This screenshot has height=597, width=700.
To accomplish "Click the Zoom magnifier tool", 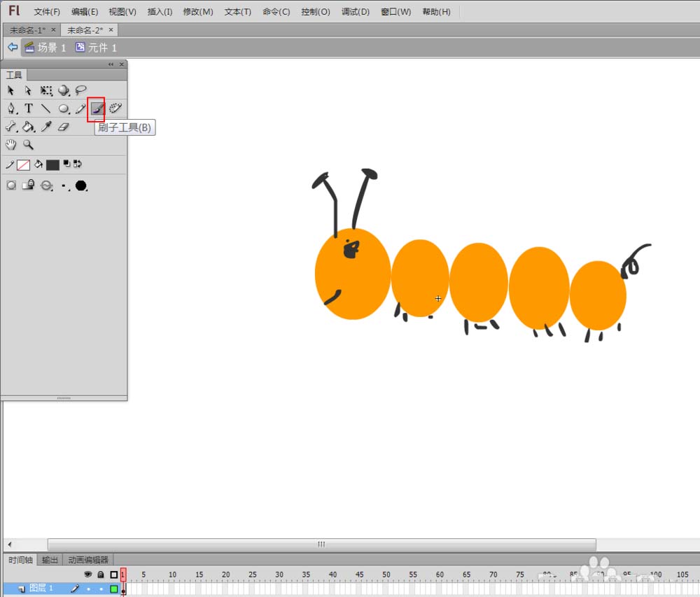I will point(29,145).
